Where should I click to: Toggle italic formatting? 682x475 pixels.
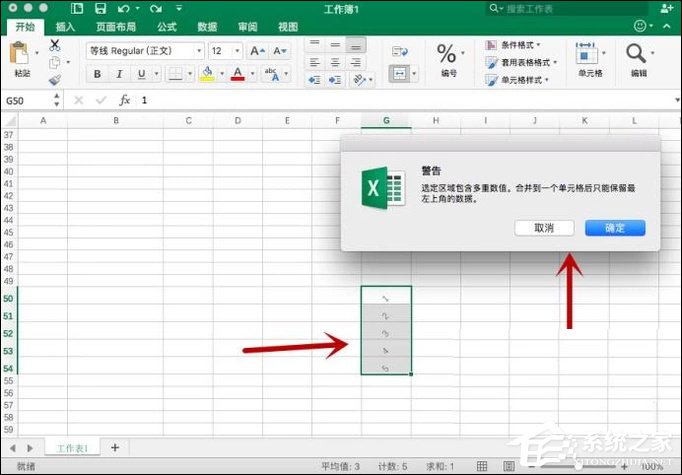pyautogui.click(x=120, y=73)
